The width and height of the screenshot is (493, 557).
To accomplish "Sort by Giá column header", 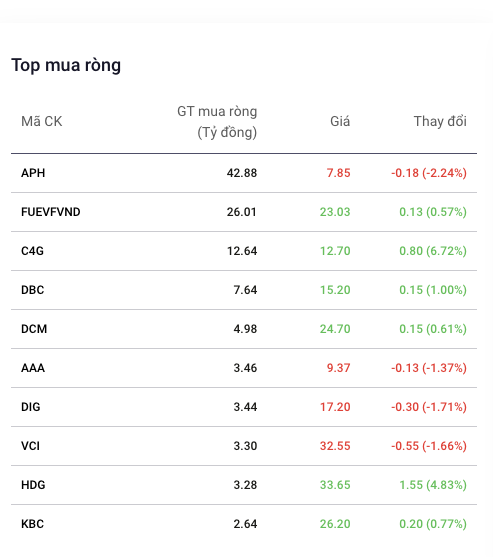I will tap(340, 121).
